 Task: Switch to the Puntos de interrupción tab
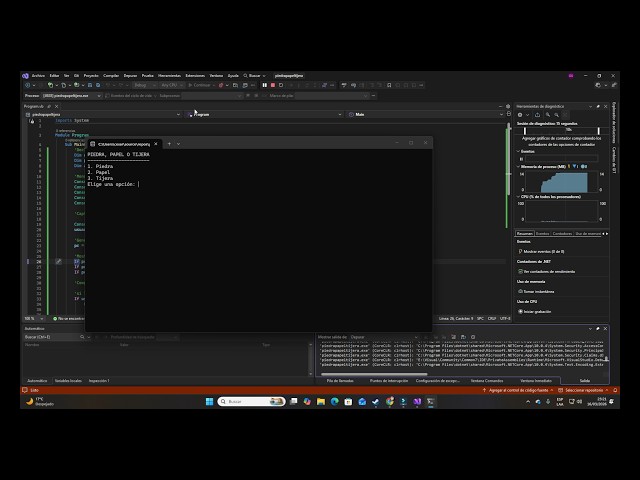(x=389, y=380)
